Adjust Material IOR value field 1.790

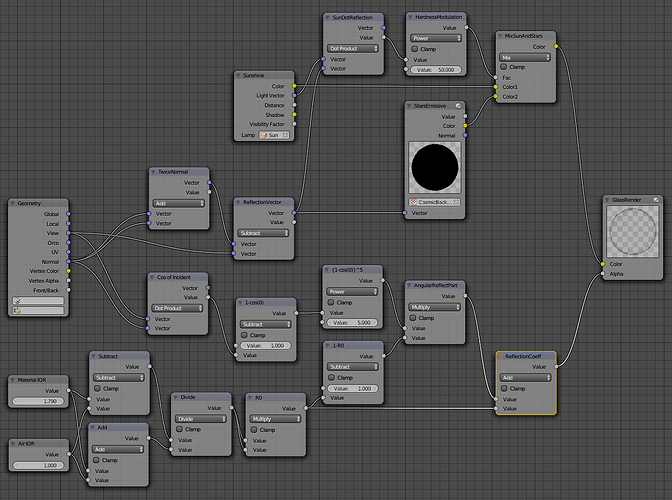click(x=38, y=401)
